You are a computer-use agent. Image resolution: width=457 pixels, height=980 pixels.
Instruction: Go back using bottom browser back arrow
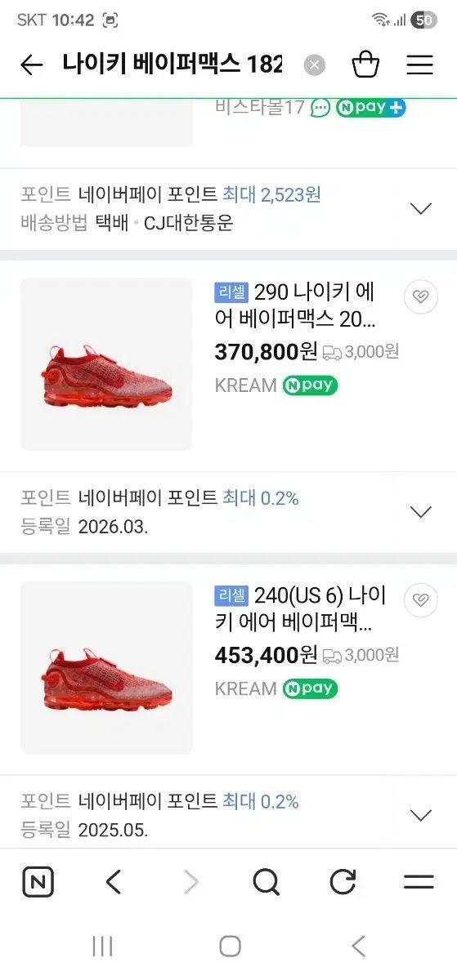[x=114, y=882]
